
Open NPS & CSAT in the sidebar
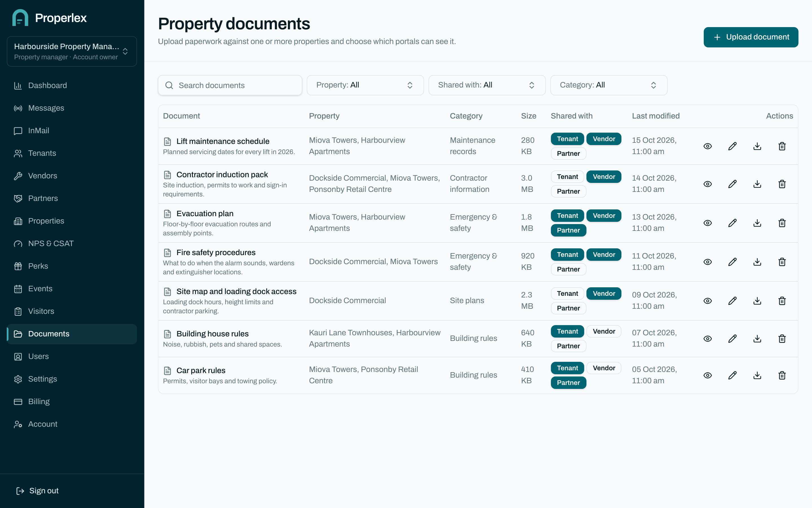pyautogui.click(x=72, y=244)
